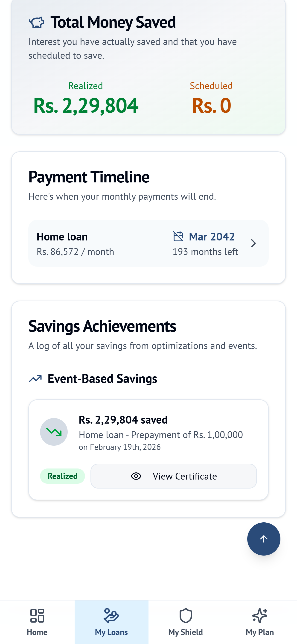
Task: Tap the calendar icon beside Mar 2042
Action: (x=178, y=237)
